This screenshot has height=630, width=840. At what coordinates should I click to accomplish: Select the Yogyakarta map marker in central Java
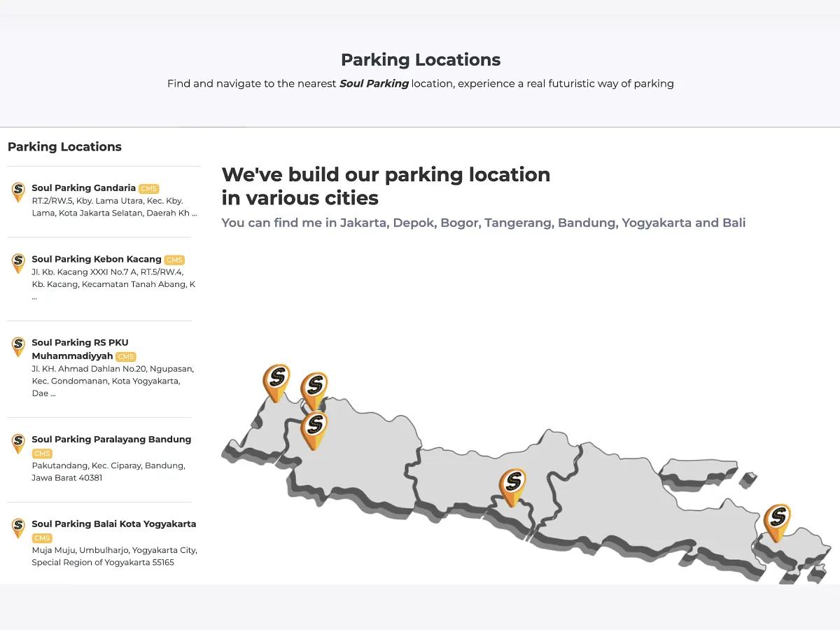pyautogui.click(x=512, y=488)
